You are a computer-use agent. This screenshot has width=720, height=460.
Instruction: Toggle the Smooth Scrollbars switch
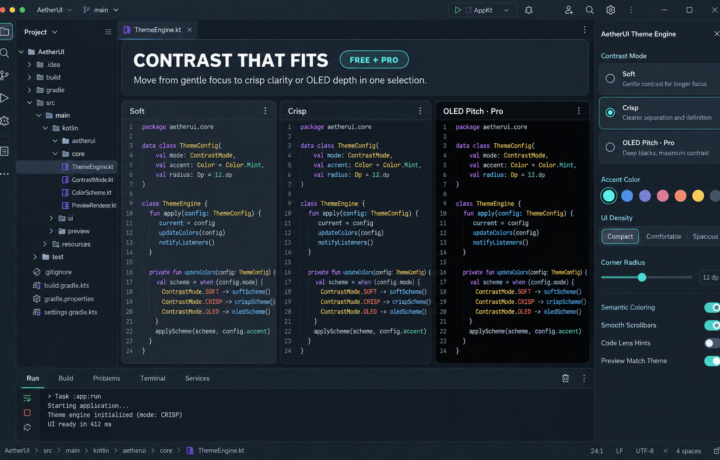712,325
